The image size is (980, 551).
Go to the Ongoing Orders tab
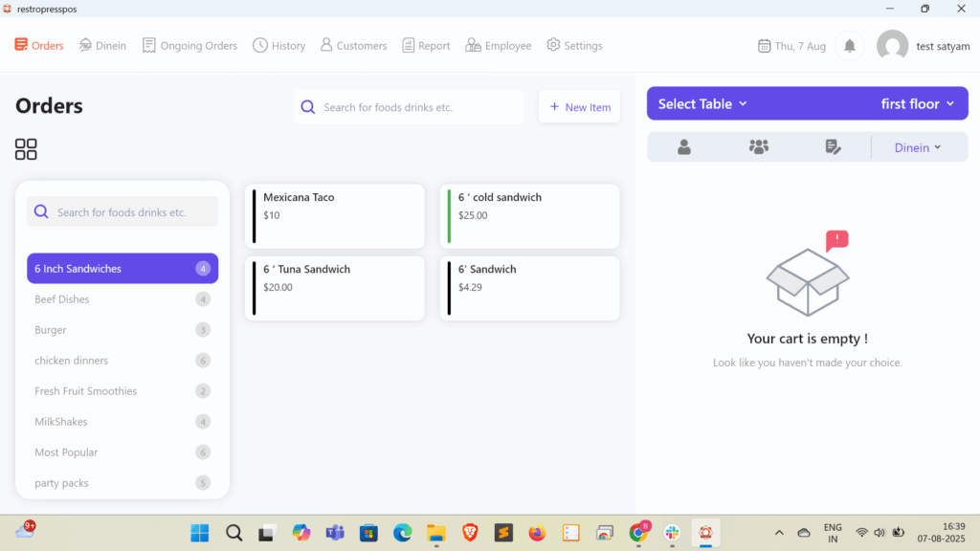[x=189, y=46]
